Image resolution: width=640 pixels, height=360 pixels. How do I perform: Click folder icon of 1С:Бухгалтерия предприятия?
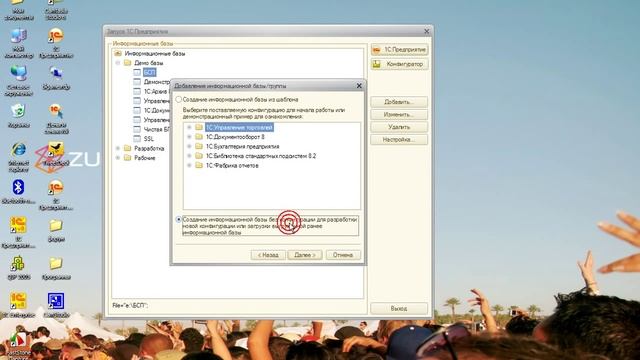[x=199, y=146]
